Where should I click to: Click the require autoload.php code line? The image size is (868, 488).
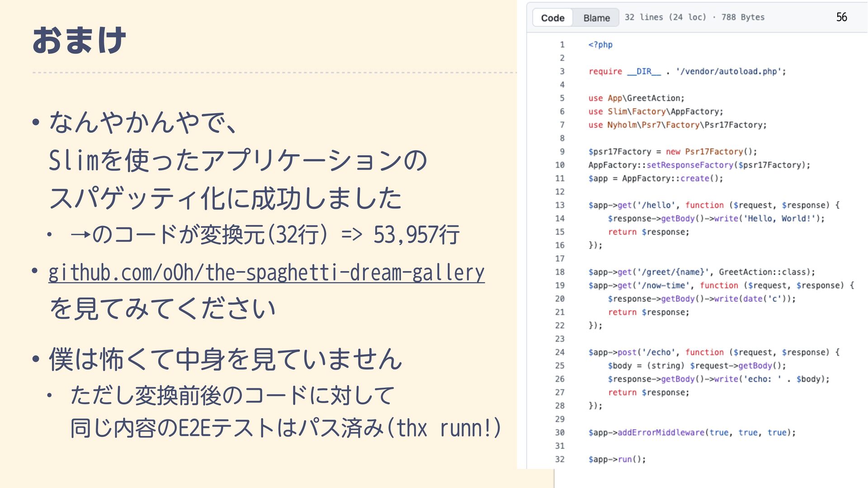687,71
